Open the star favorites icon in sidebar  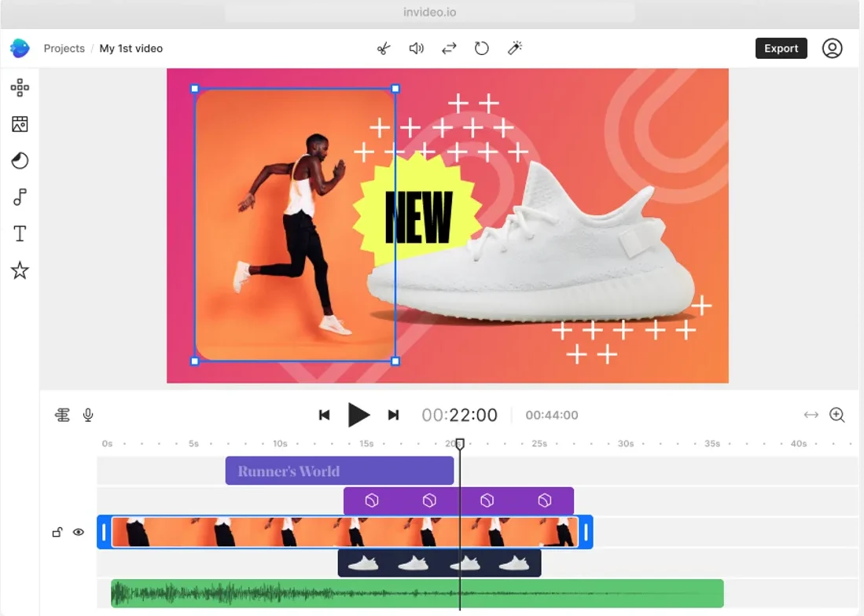pyautogui.click(x=20, y=271)
